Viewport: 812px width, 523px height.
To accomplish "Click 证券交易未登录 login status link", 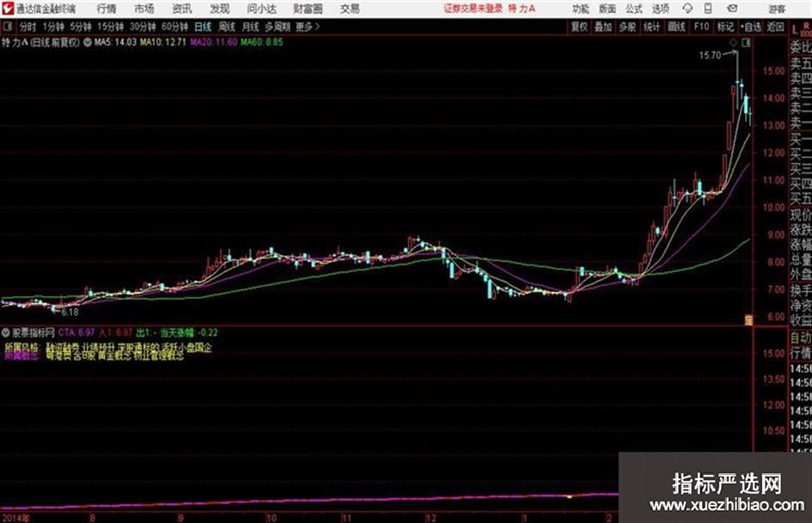I will tap(473, 9).
